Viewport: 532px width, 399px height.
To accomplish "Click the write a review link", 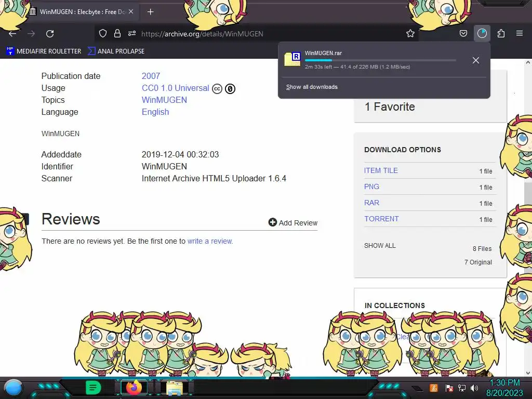I will tap(210, 241).
